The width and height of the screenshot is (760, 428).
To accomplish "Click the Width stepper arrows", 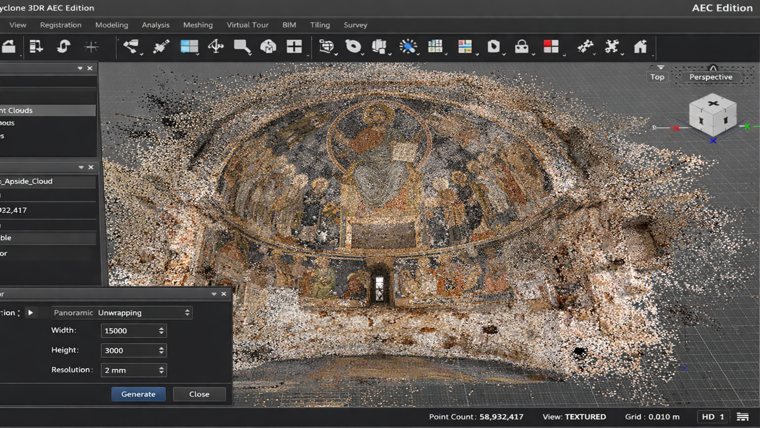I will click(161, 331).
